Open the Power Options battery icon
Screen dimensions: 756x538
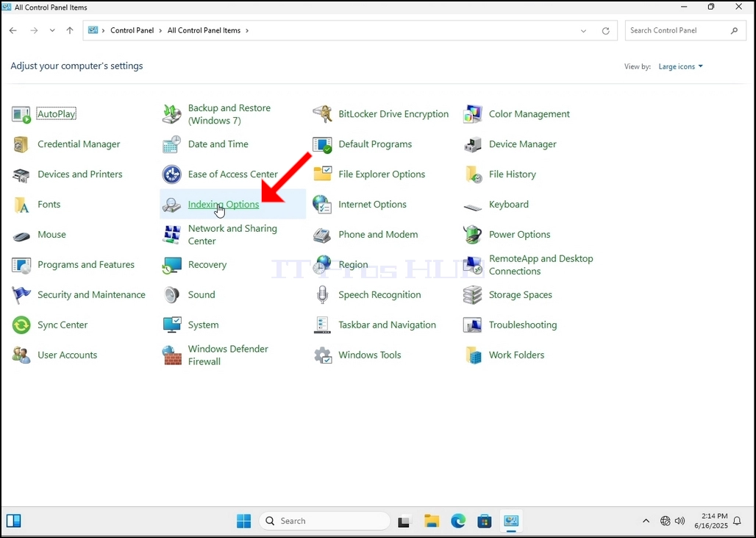(472, 235)
